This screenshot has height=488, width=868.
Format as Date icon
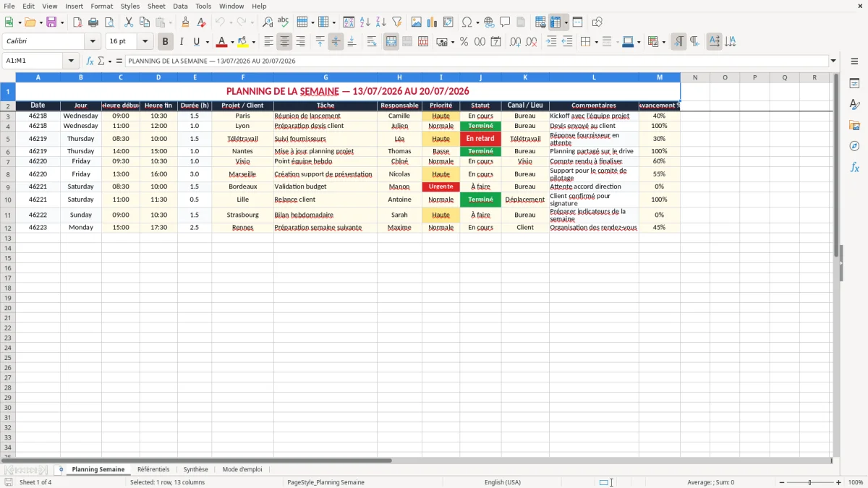tap(495, 42)
